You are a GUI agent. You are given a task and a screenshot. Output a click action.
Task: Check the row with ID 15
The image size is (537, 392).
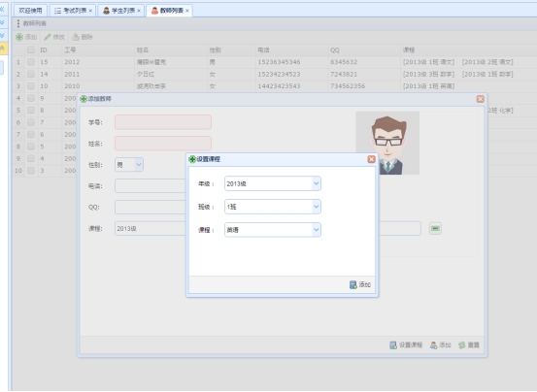pyautogui.click(x=31, y=62)
